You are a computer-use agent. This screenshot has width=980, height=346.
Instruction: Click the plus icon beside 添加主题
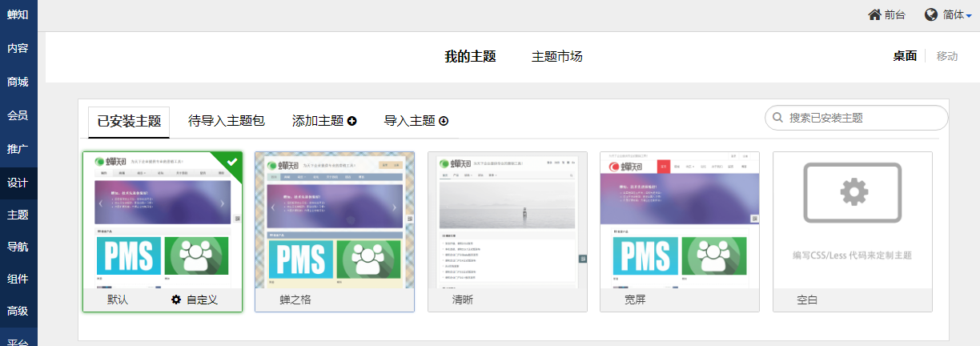(351, 121)
